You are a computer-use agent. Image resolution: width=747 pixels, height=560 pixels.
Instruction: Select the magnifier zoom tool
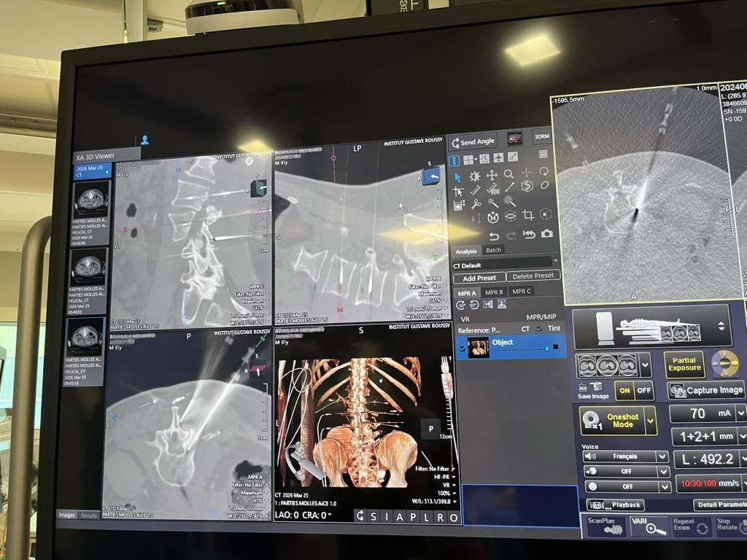coord(508,174)
